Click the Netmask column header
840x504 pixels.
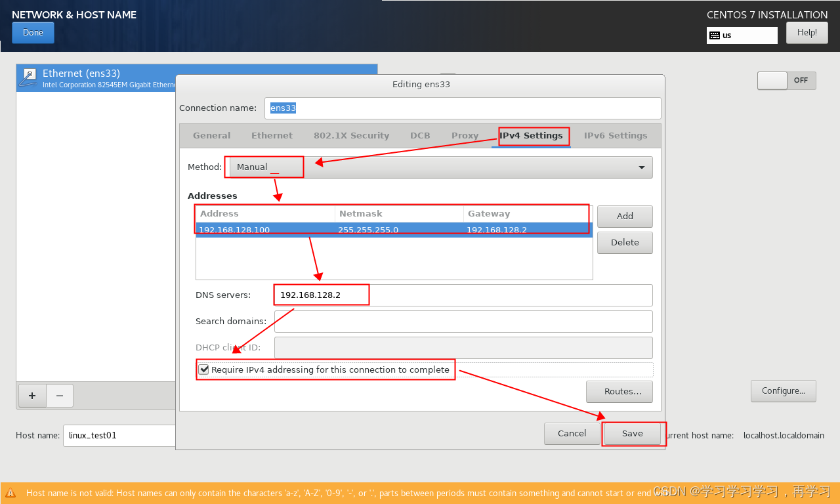pyautogui.click(x=399, y=214)
